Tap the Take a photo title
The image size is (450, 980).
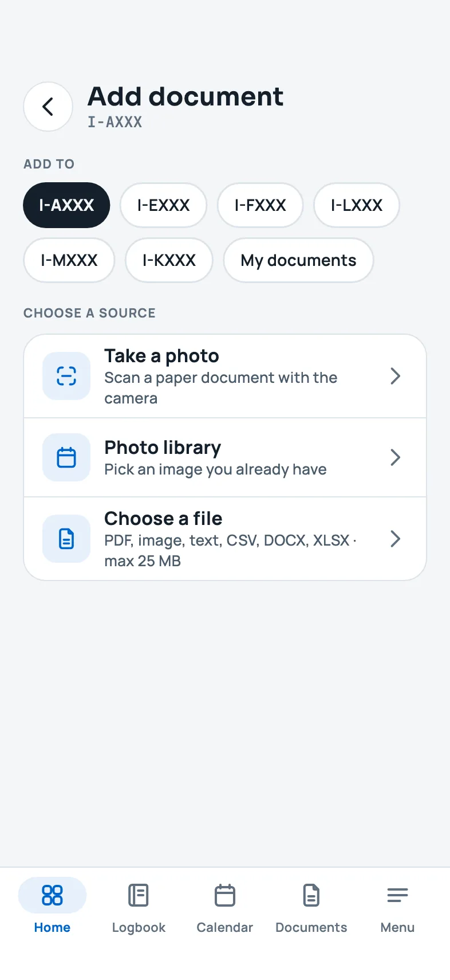point(161,356)
